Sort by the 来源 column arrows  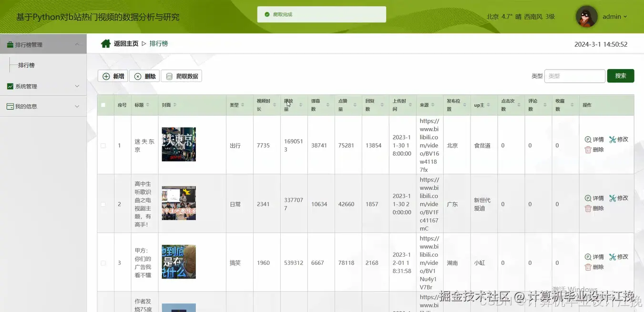[x=433, y=105]
